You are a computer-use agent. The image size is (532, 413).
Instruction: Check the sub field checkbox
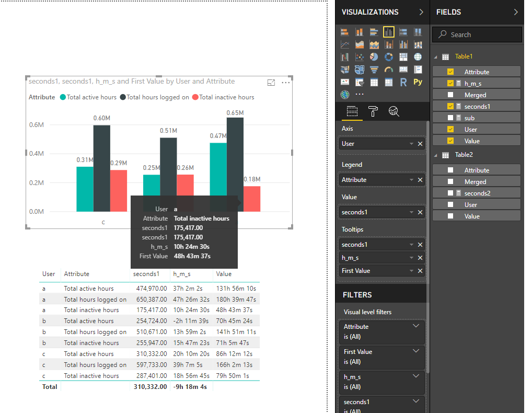(x=450, y=118)
